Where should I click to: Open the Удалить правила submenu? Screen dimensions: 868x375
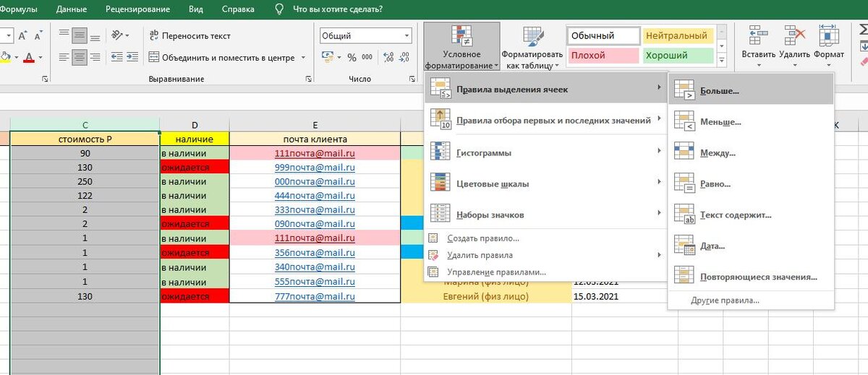click(x=545, y=254)
